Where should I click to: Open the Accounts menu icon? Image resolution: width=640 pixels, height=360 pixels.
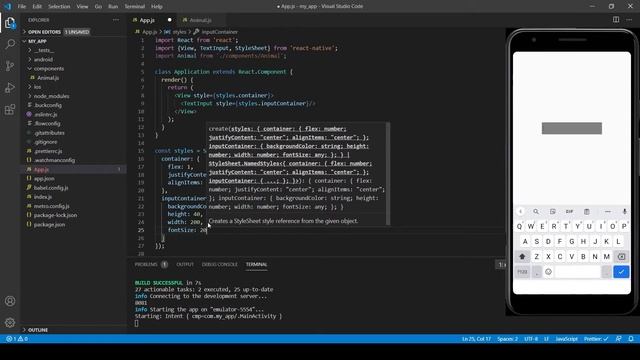click(10, 301)
